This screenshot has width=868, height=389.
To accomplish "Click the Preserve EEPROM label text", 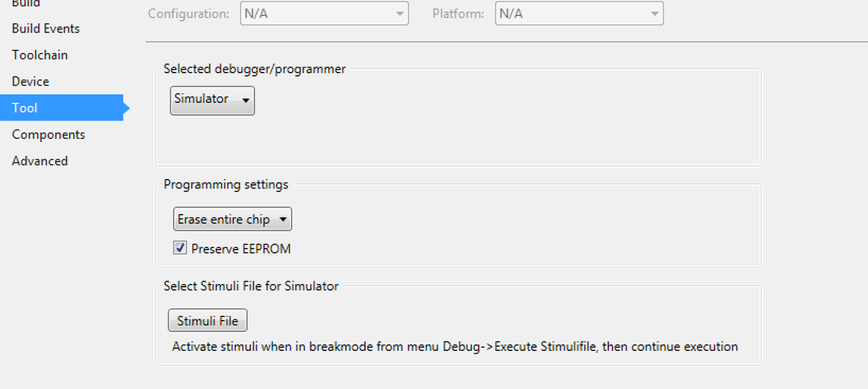I will point(241,249).
